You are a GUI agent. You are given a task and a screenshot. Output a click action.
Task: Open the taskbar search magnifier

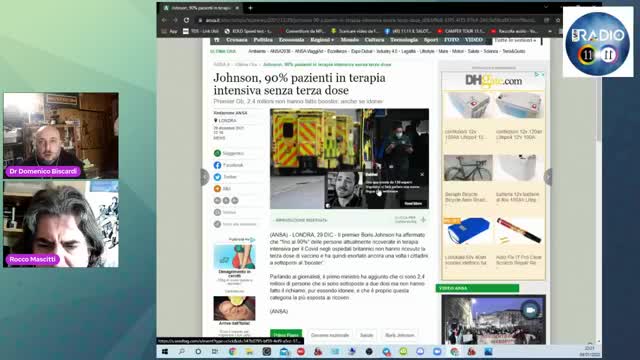(x=182, y=351)
